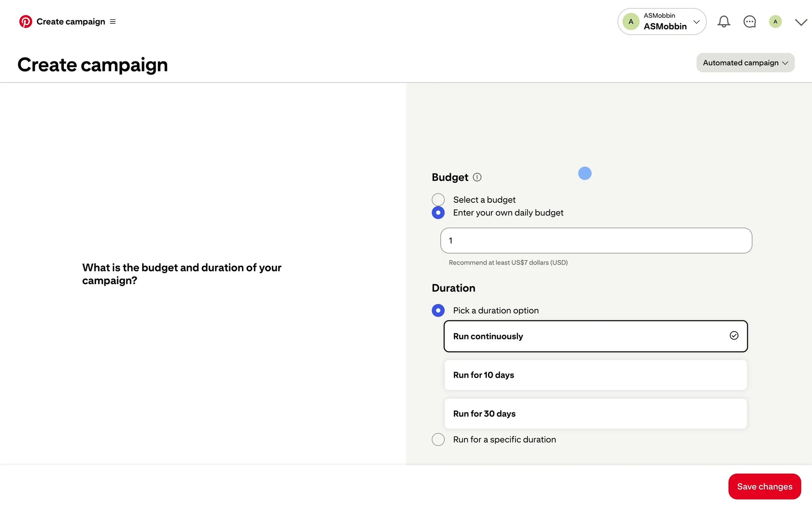Expand the far-right header chevron menu
This screenshot has height=508, width=812.
point(801,22)
